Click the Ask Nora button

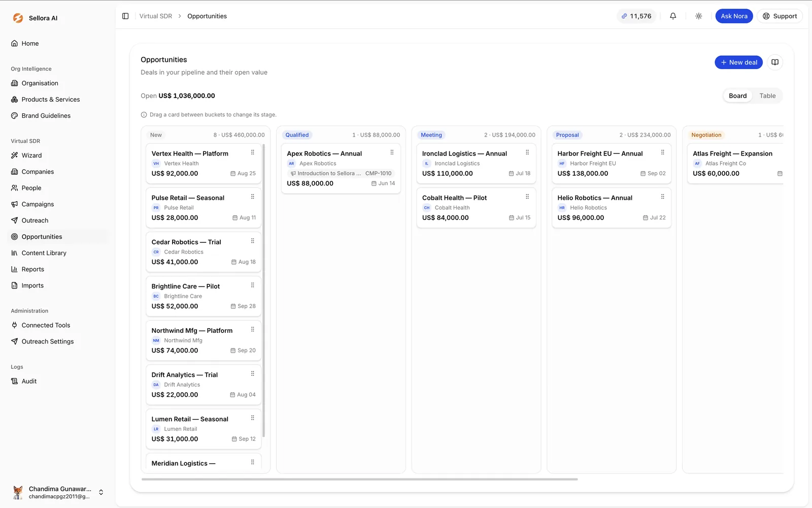[734, 16]
